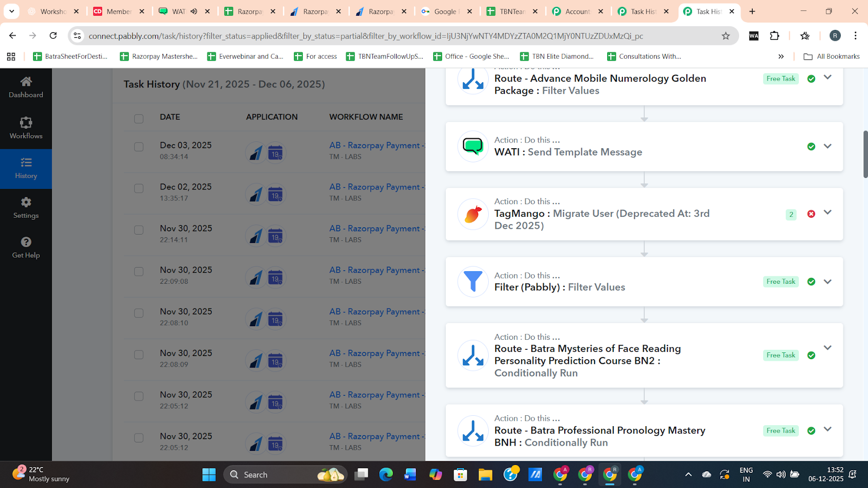Go to Workflows in the sidebar
The height and width of the screenshot is (488, 868).
pyautogui.click(x=26, y=128)
